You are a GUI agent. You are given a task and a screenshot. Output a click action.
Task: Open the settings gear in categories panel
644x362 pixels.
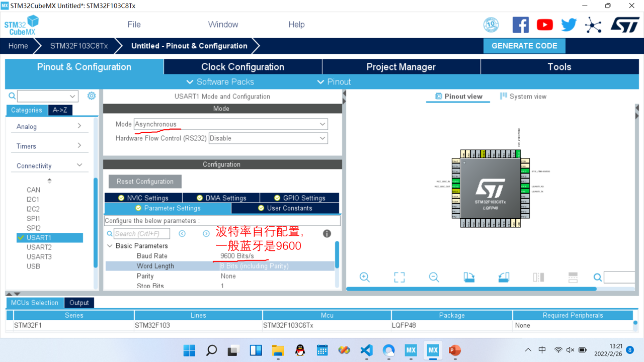(x=92, y=96)
